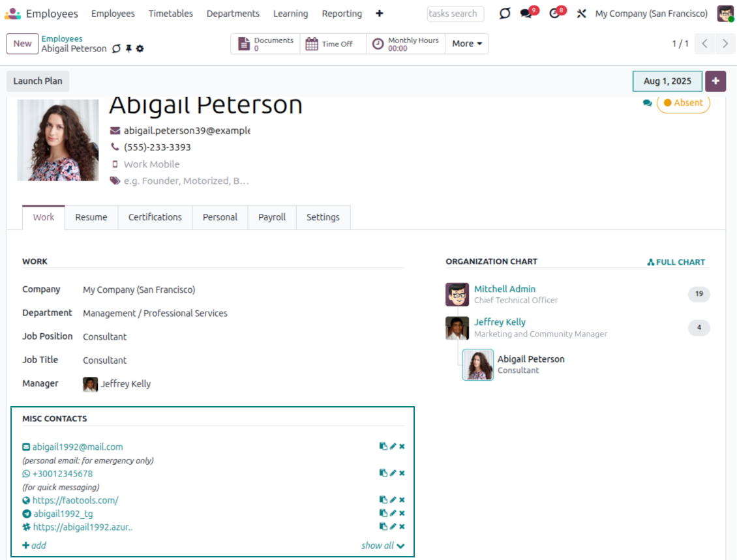Screen dimensions: 737x560
Task: Switch to the Payroll tab
Action: click(x=272, y=217)
